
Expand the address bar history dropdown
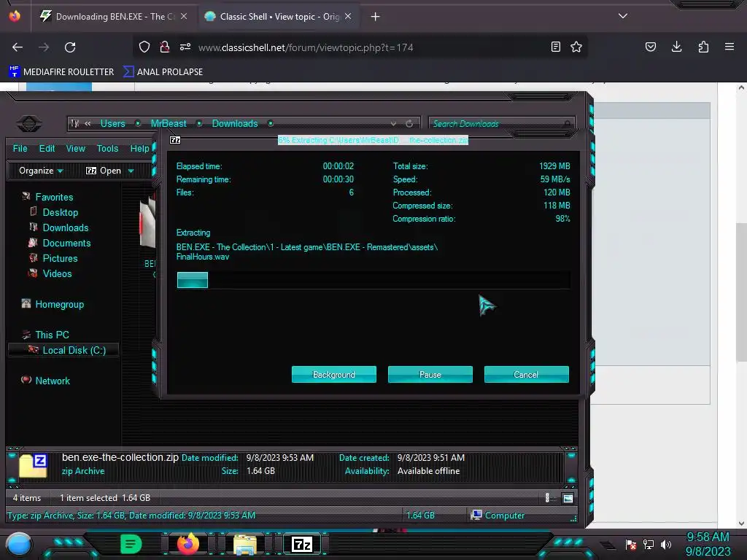(x=393, y=124)
